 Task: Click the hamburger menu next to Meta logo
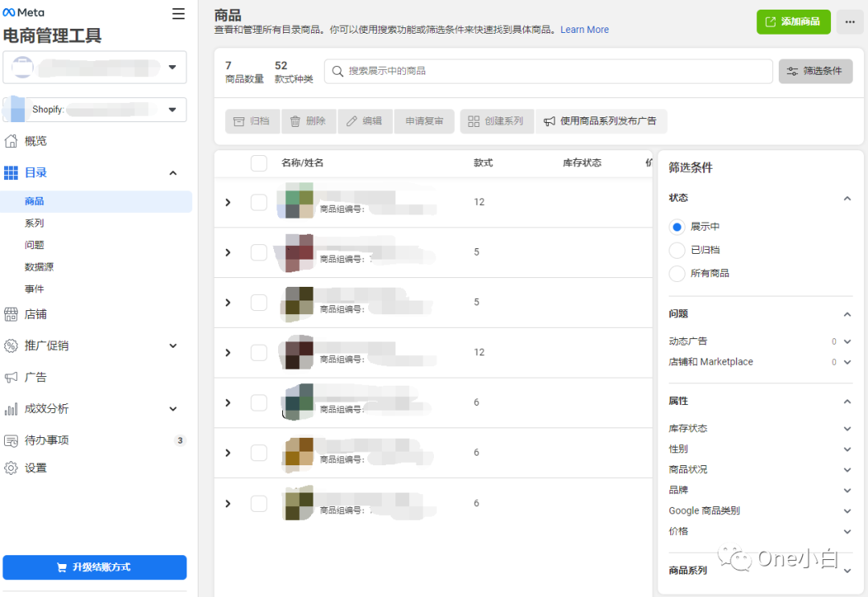[178, 14]
